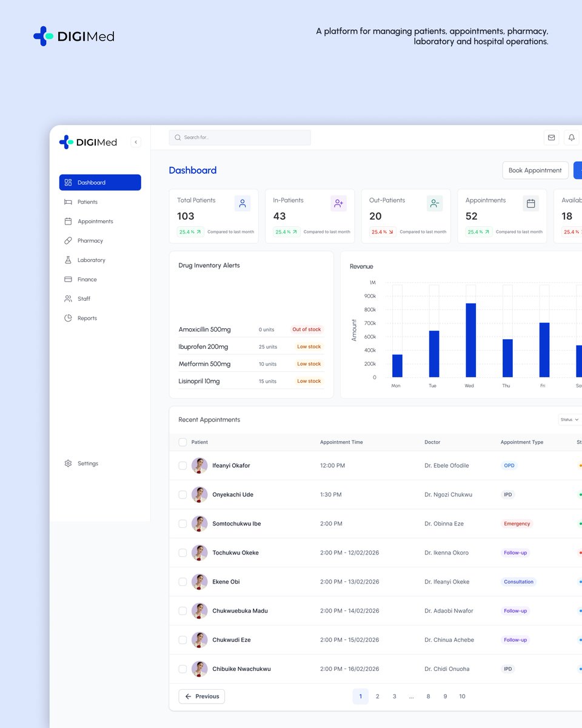Click the Mon revenue bar
The image size is (582, 728).
coord(397,366)
